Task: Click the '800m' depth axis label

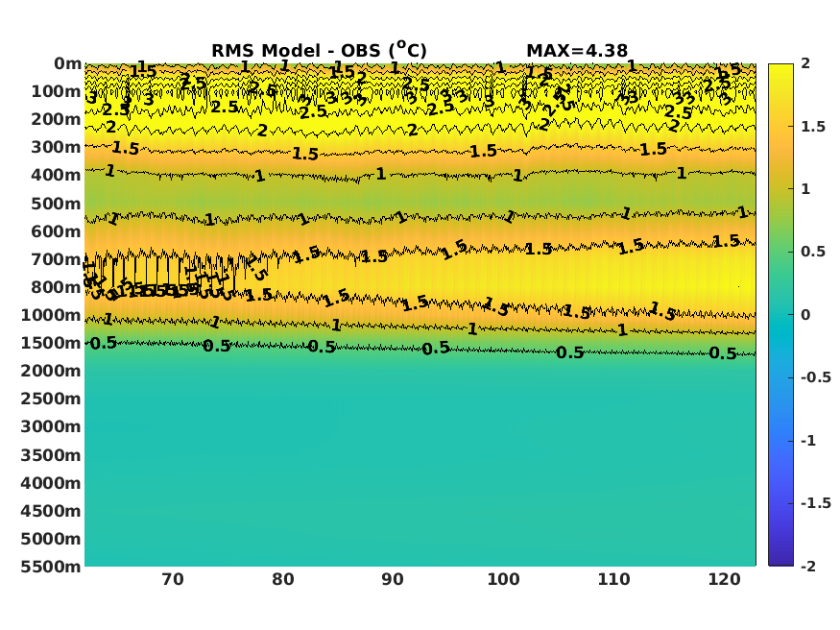Action: [x=56, y=287]
